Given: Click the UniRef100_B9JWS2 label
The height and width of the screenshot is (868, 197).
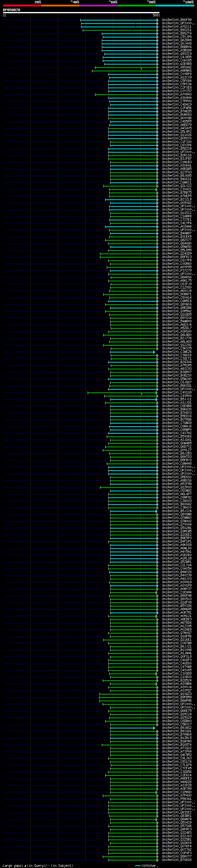Looking at the screenshot, I should click(x=177, y=728).
